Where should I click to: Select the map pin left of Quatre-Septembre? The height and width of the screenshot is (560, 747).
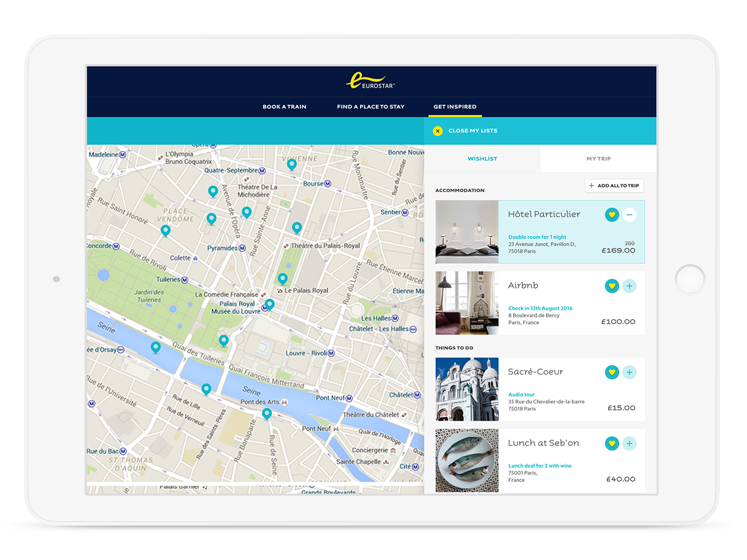213,192
